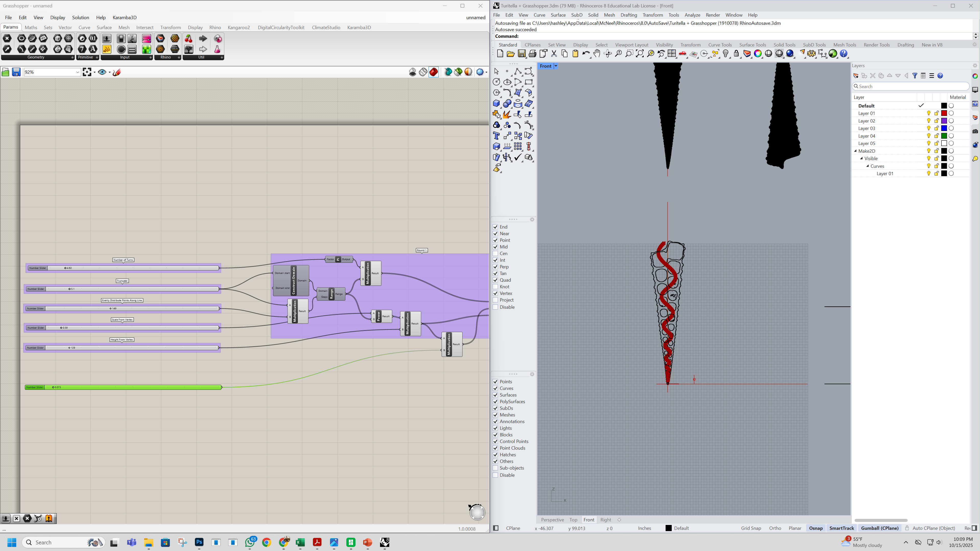Click the Zoom Extents toolbar icon
The height and width of the screenshot is (551, 980).
click(640, 54)
